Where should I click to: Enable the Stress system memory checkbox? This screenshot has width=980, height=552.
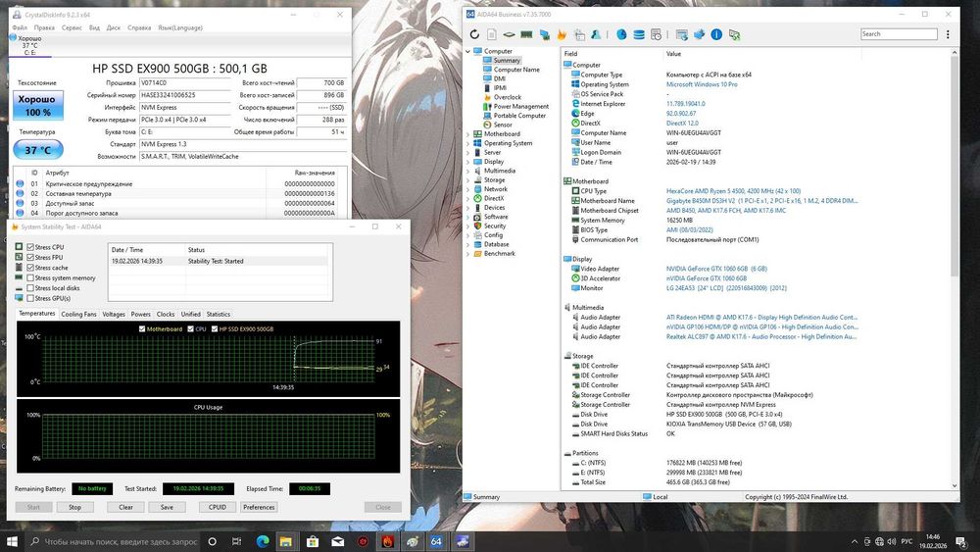click(30, 277)
